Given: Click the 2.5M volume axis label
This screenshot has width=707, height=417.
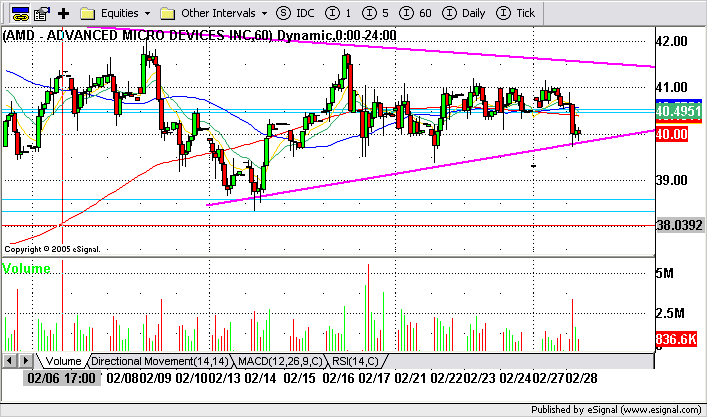Looking at the screenshot, I should click(x=670, y=313).
